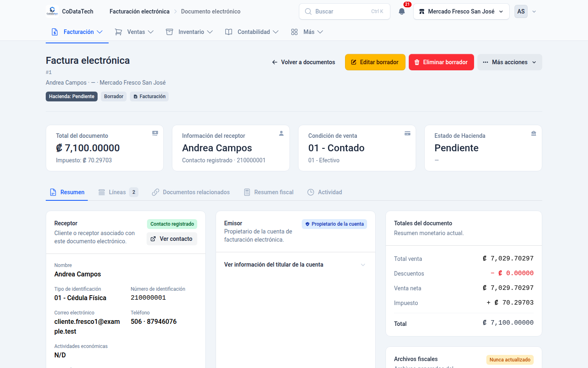Expand Ver información del titular de la cuenta

(x=296, y=265)
